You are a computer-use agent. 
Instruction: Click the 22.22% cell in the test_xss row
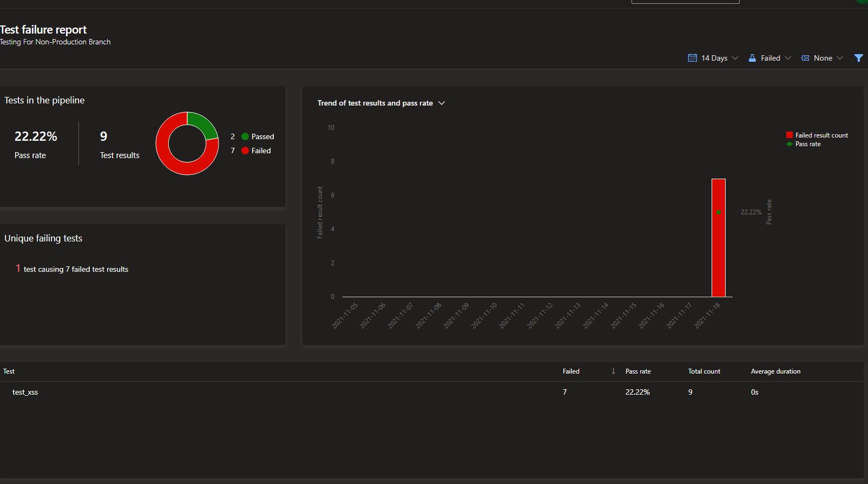tap(637, 392)
